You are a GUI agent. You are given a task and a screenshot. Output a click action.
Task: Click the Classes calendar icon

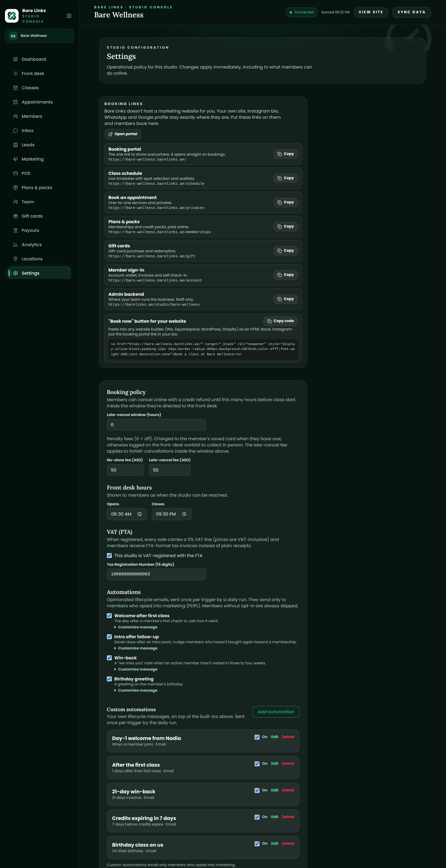click(x=15, y=88)
